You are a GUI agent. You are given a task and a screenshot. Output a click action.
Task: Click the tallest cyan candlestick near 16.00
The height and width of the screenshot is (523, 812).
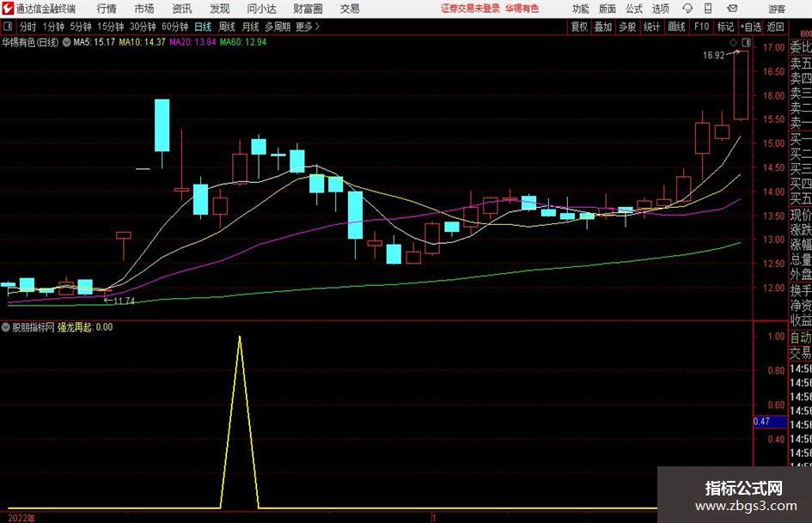click(162, 125)
